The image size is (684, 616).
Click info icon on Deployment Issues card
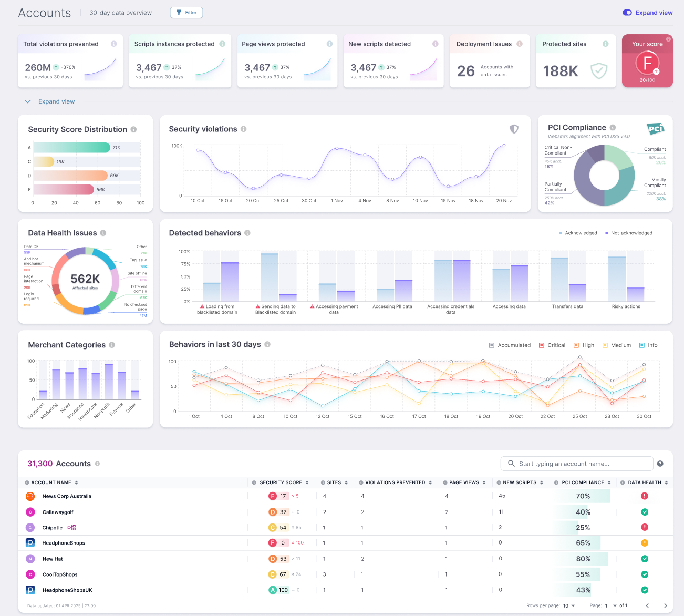click(519, 44)
